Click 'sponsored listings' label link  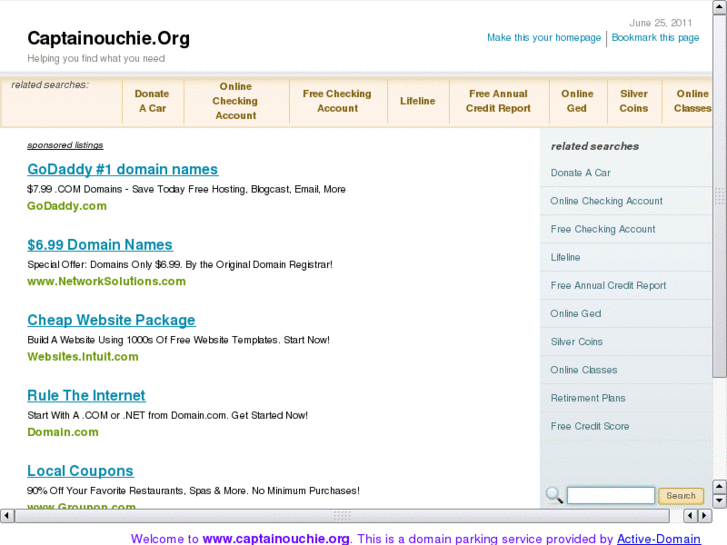click(65, 145)
